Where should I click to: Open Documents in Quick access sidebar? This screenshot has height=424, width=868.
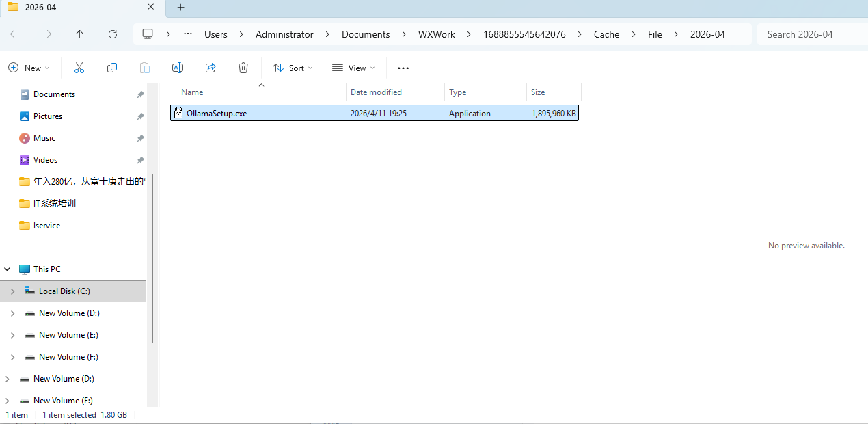click(x=54, y=94)
